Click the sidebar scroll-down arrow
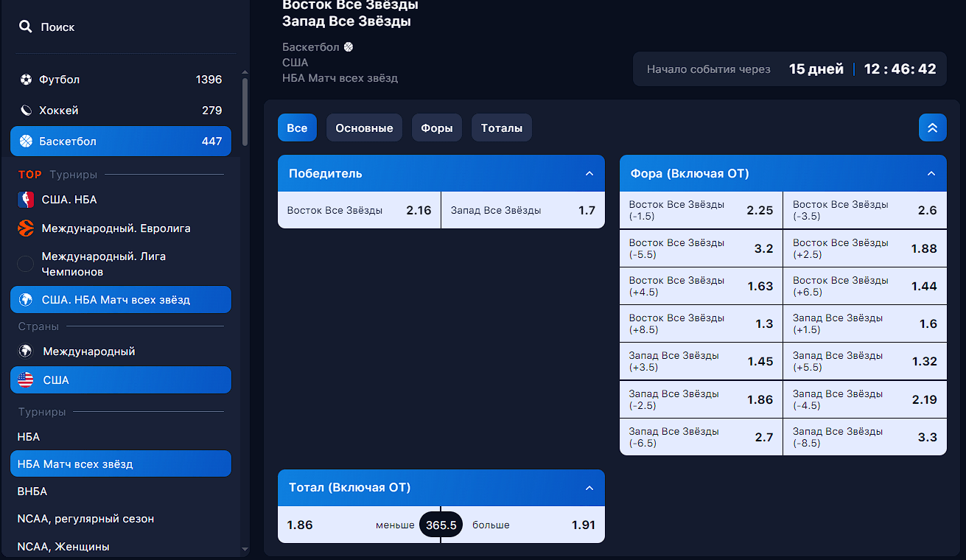966x560 pixels. (x=245, y=548)
